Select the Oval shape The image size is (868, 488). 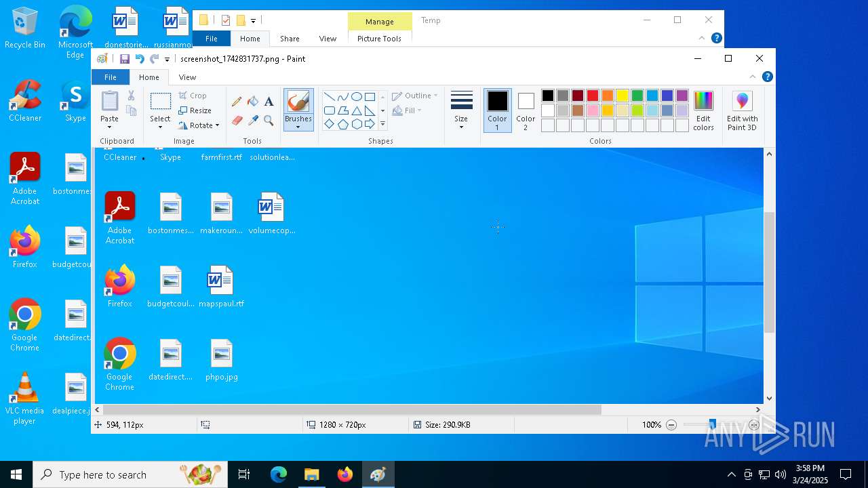pyautogui.click(x=356, y=96)
